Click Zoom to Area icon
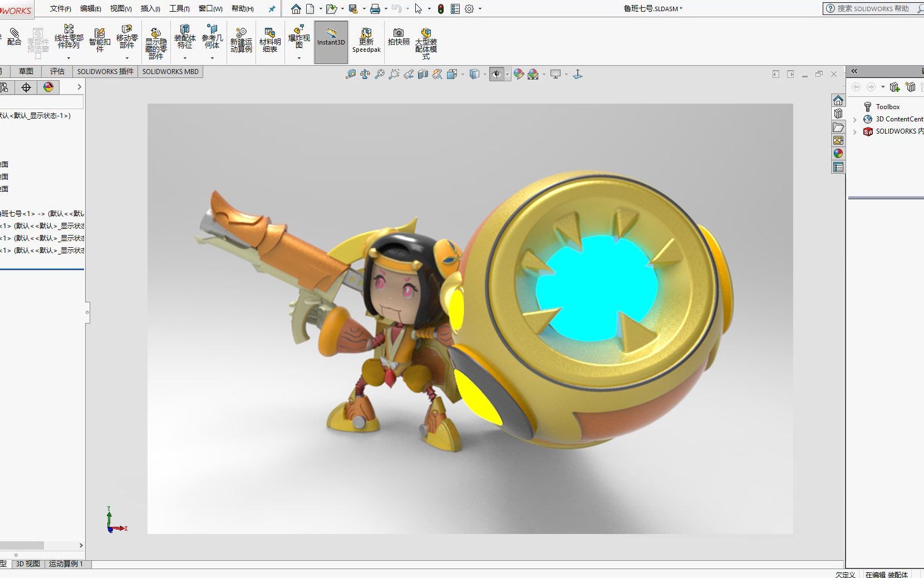The image size is (924, 578). (x=394, y=74)
